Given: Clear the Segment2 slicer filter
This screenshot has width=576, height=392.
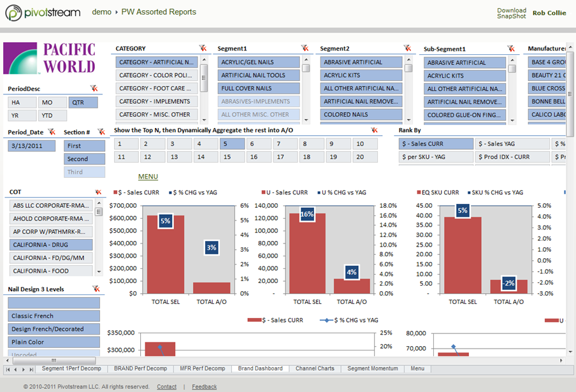Looking at the screenshot, I should point(408,48).
